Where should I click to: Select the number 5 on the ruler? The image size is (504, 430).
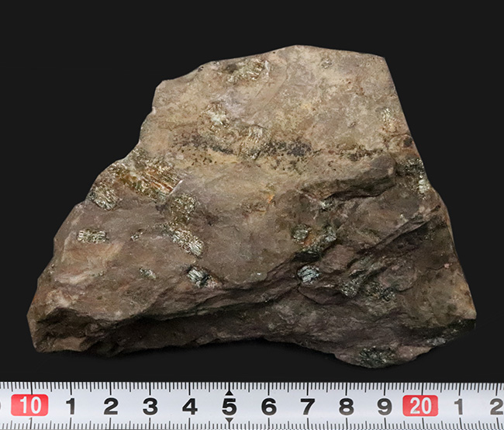(x=229, y=406)
